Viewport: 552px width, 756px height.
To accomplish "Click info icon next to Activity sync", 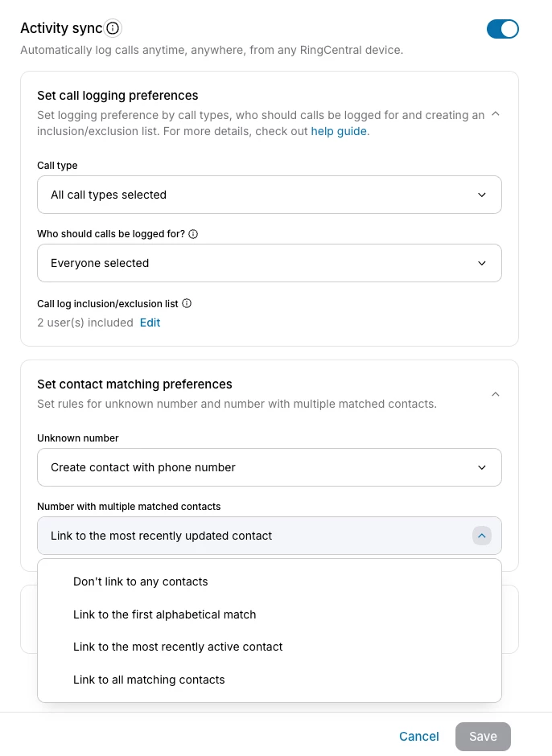I will coord(113,29).
